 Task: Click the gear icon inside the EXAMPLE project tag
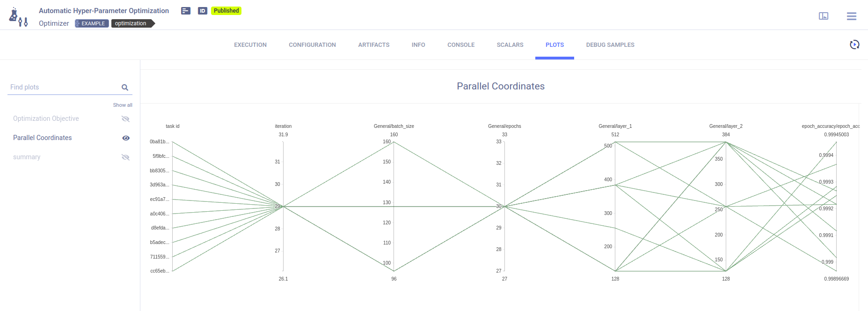(79, 23)
